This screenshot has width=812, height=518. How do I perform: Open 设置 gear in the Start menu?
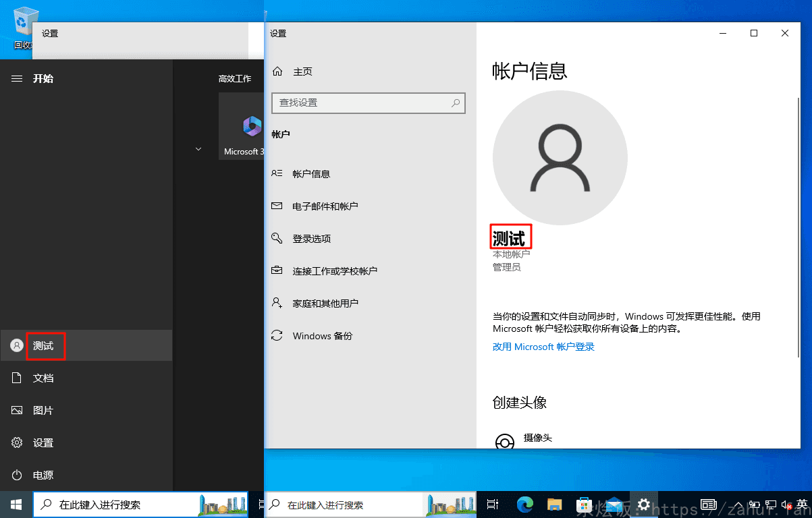[43, 443]
